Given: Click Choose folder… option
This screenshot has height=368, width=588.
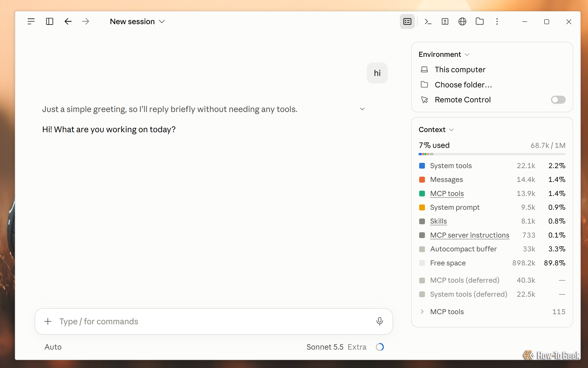Looking at the screenshot, I should (463, 85).
